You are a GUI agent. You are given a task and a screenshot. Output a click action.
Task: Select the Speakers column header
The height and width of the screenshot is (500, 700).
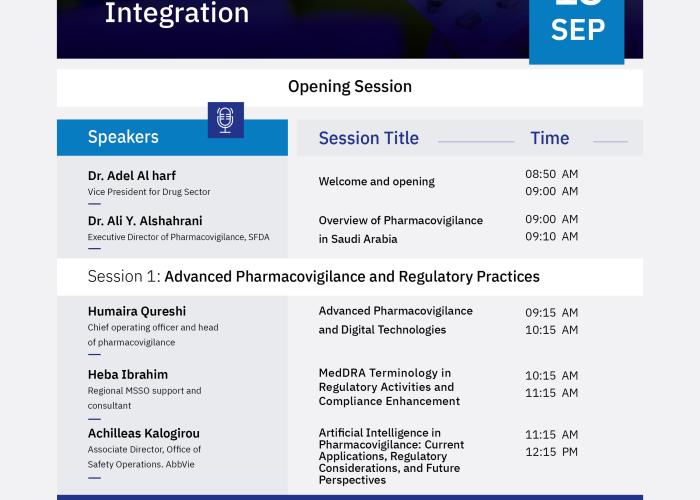click(x=123, y=137)
